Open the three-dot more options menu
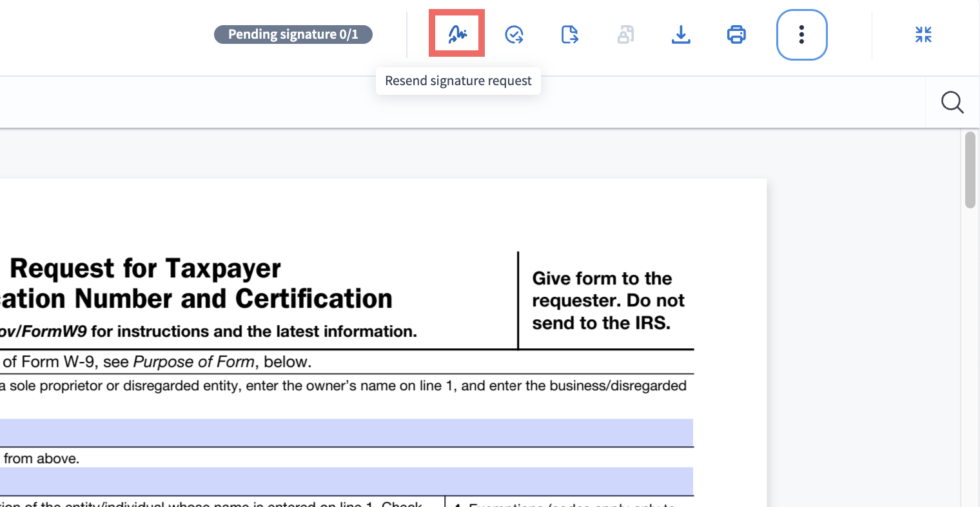Image resolution: width=980 pixels, height=507 pixels. (x=801, y=34)
